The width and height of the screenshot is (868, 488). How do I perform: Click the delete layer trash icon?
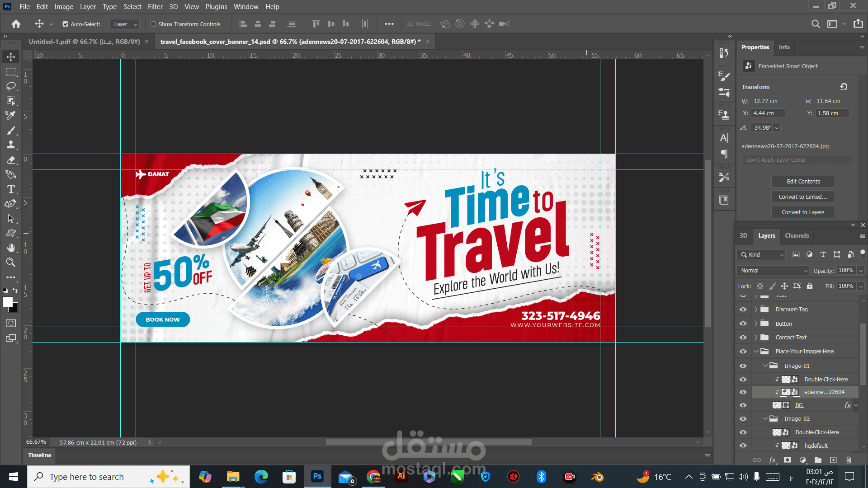pos(848,460)
